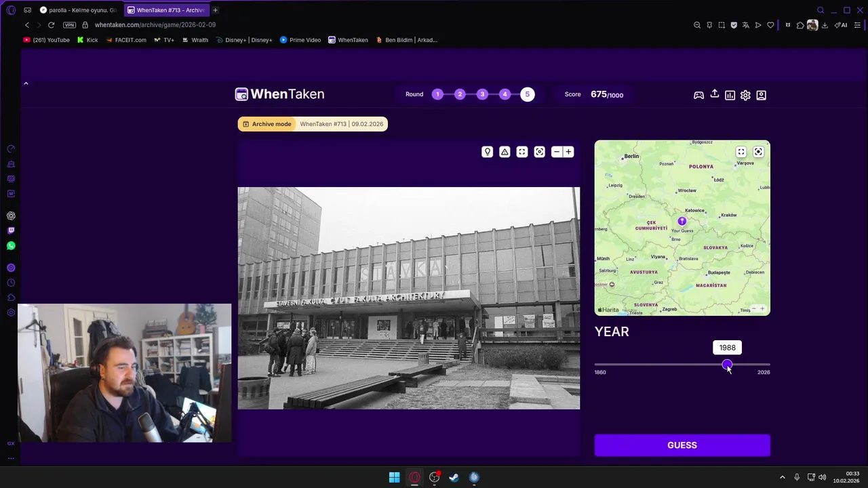Open Windows Start menu

394,477
